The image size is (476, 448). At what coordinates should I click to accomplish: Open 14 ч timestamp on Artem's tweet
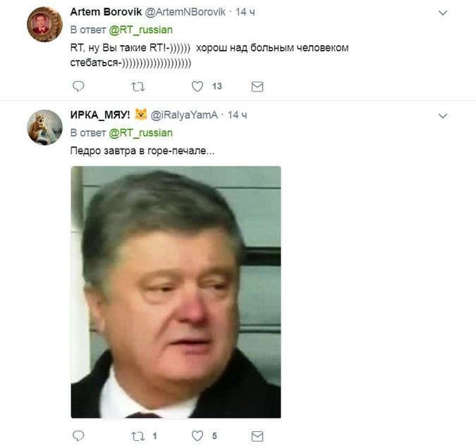[245, 12]
